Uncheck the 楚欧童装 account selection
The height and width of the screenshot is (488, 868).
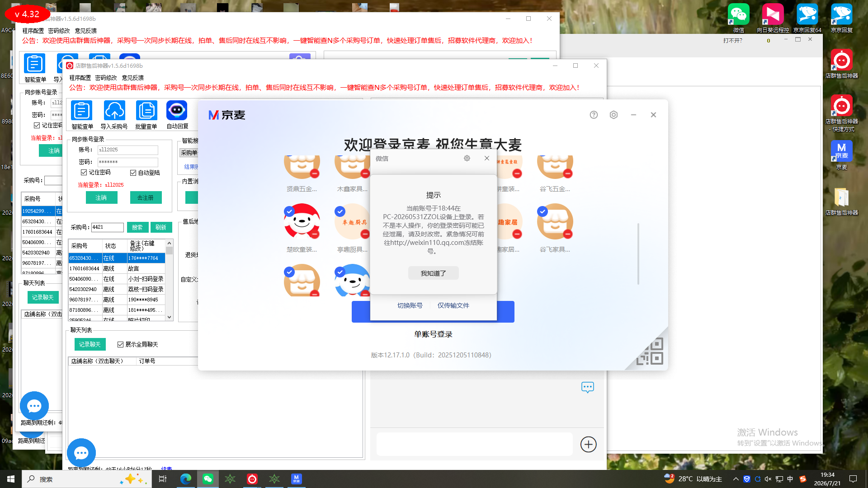(x=289, y=211)
